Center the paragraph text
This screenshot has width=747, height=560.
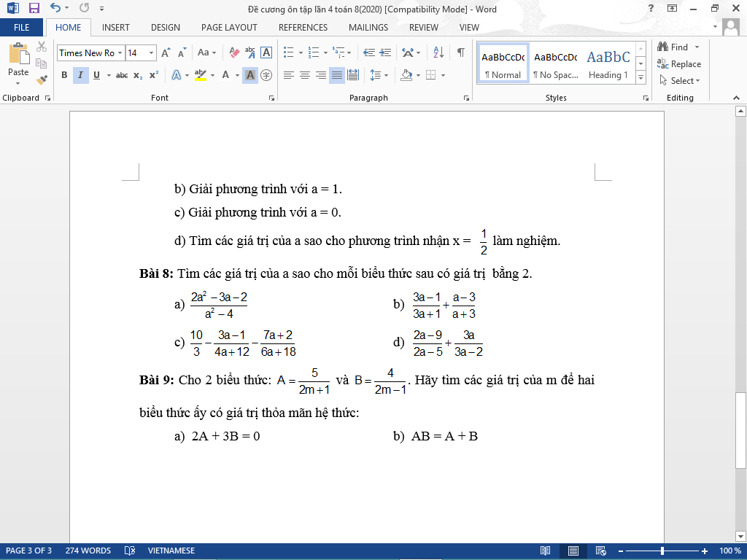304,75
